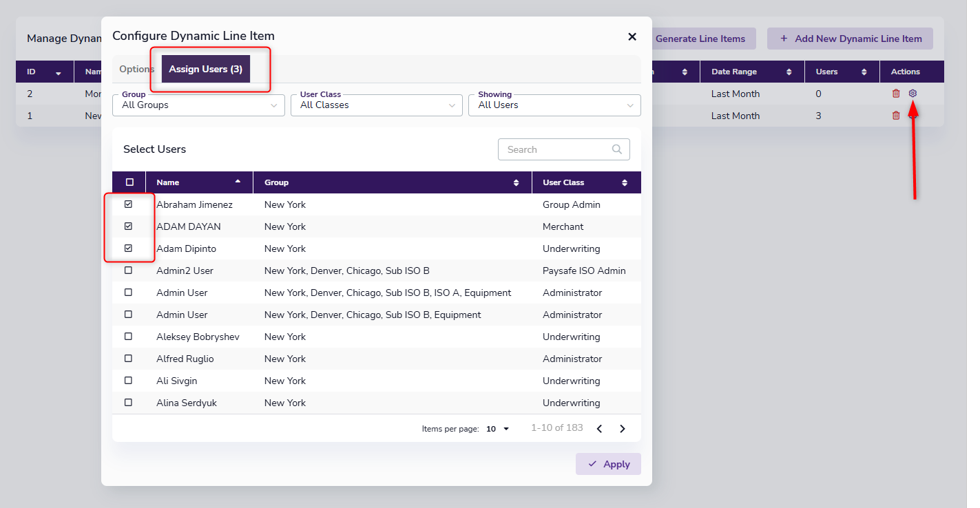Open gear settings for line item 2
This screenshot has width=980, height=508.
[x=913, y=94]
